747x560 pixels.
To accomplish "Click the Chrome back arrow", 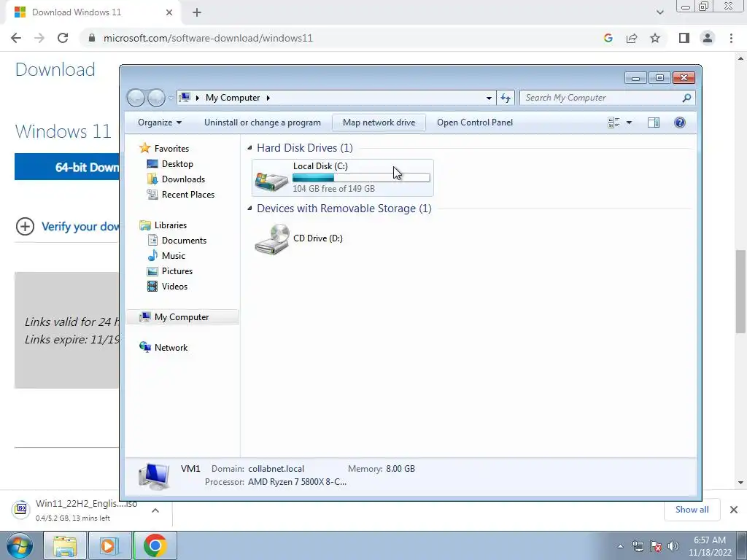I will point(16,38).
